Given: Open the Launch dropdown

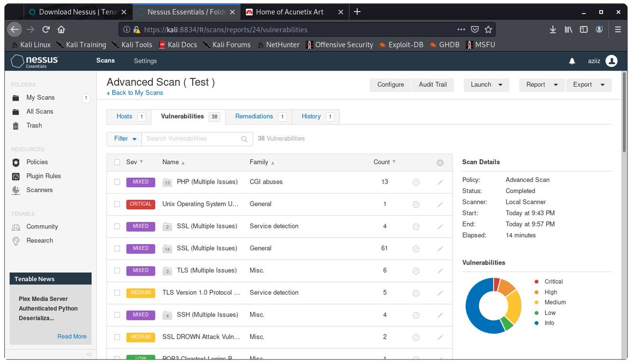Looking at the screenshot, I should (x=486, y=85).
